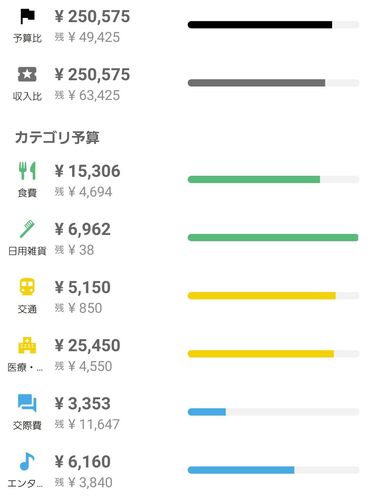The height and width of the screenshot is (500, 374).
Task: Open the ¥25,450 medical expense amount
Action: click(87, 345)
